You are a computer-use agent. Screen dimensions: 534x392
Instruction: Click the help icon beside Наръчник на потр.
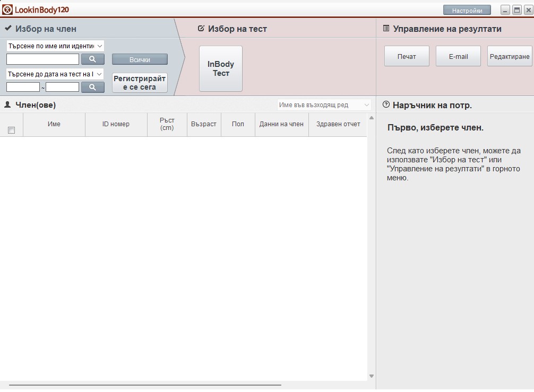point(386,104)
